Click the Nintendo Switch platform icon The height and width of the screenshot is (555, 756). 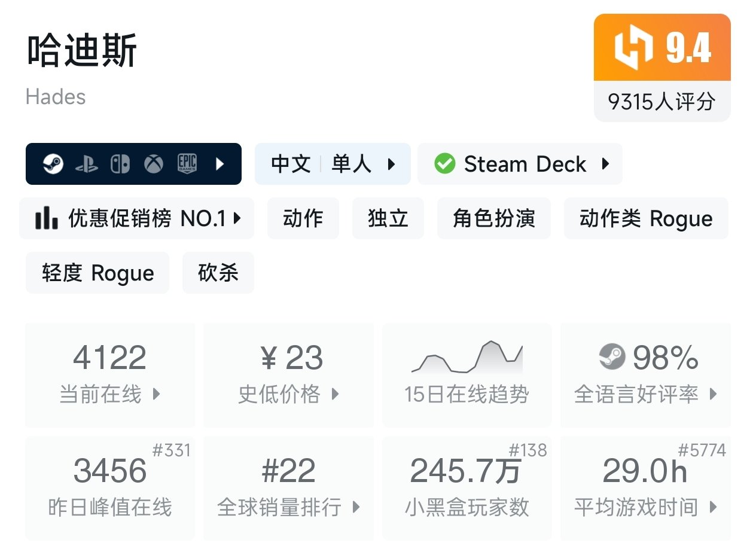coord(120,164)
